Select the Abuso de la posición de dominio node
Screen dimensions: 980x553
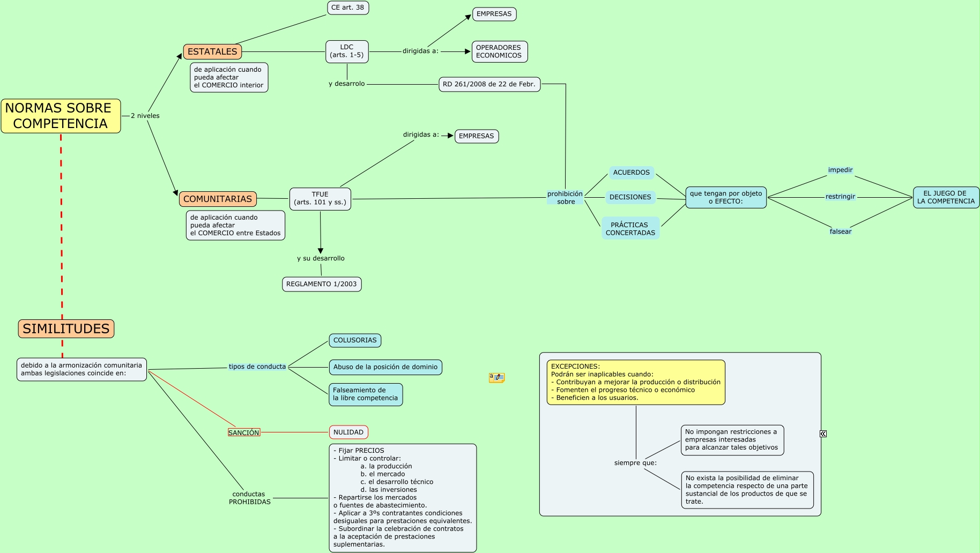click(x=385, y=367)
